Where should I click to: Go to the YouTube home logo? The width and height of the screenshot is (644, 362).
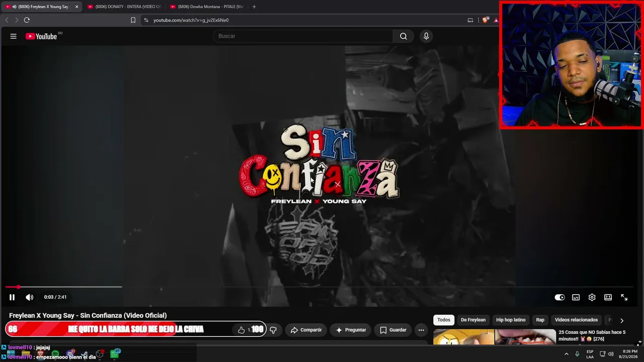[x=41, y=36]
